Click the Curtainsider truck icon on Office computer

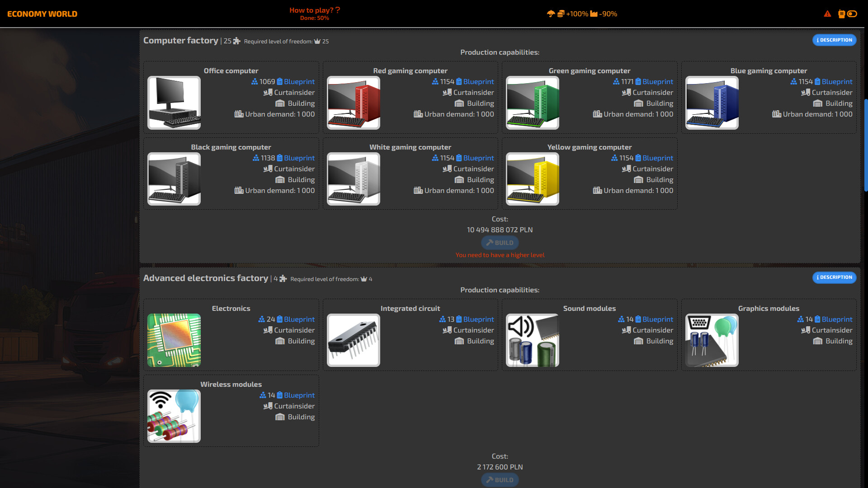(x=268, y=92)
